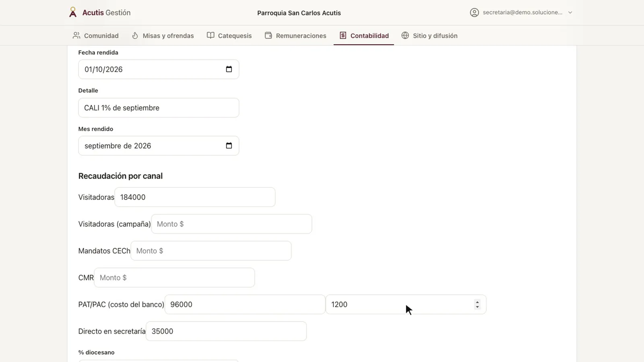This screenshot has width=644, height=362.
Task: Switch to Misas y ofrendas tab
Action: click(163, 35)
